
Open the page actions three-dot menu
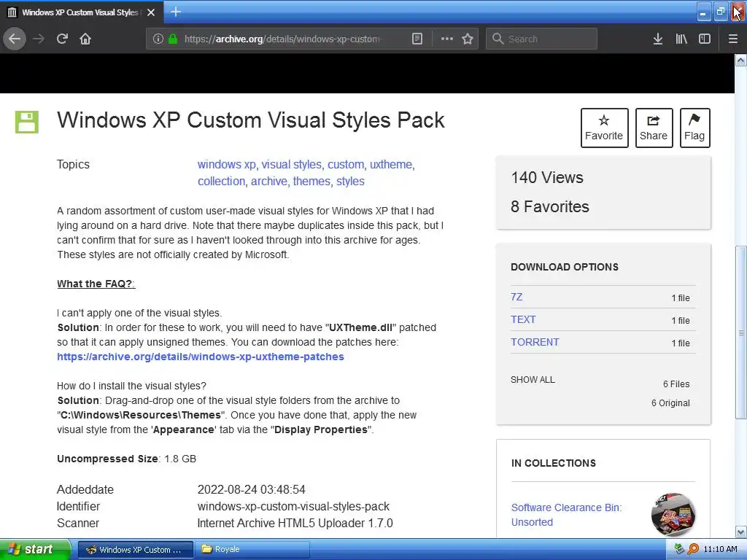pos(447,39)
